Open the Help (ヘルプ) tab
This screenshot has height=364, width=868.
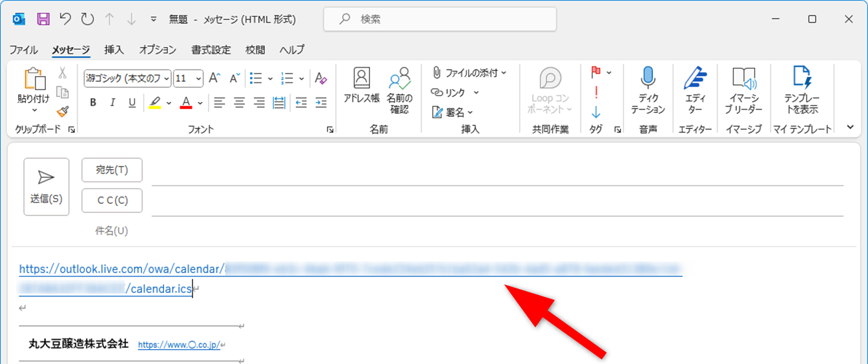(x=292, y=50)
